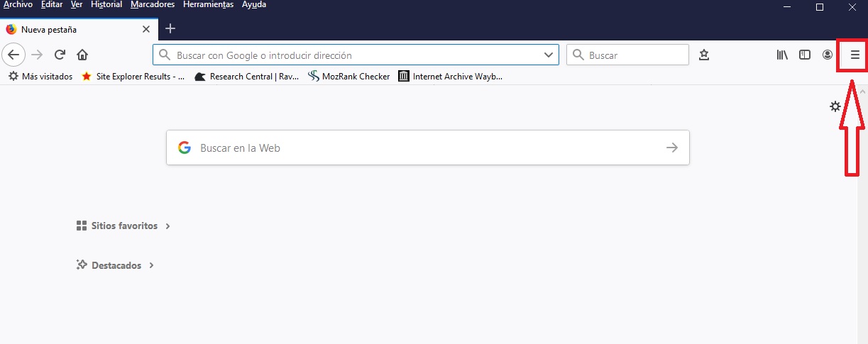Open the hamburger application menu
This screenshot has width=868, height=344.
(855, 55)
